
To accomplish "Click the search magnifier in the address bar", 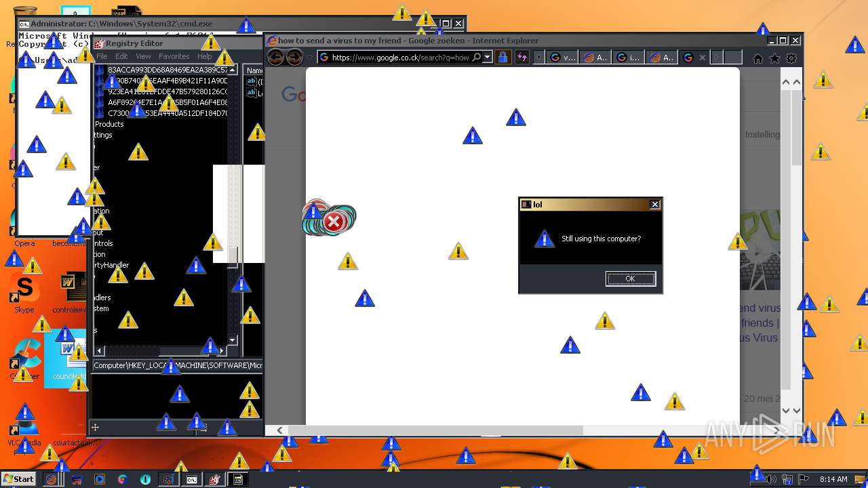I will tap(477, 58).
